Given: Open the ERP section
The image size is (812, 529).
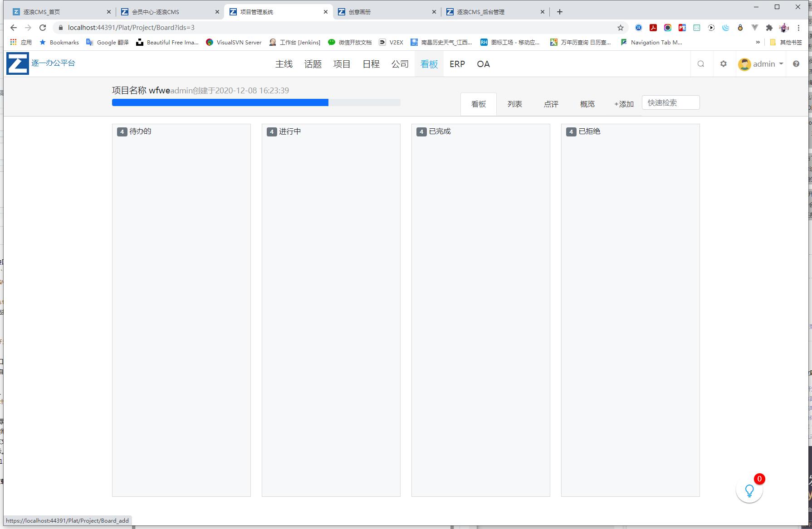Looking at the screenshot, I should coord(457,64).
